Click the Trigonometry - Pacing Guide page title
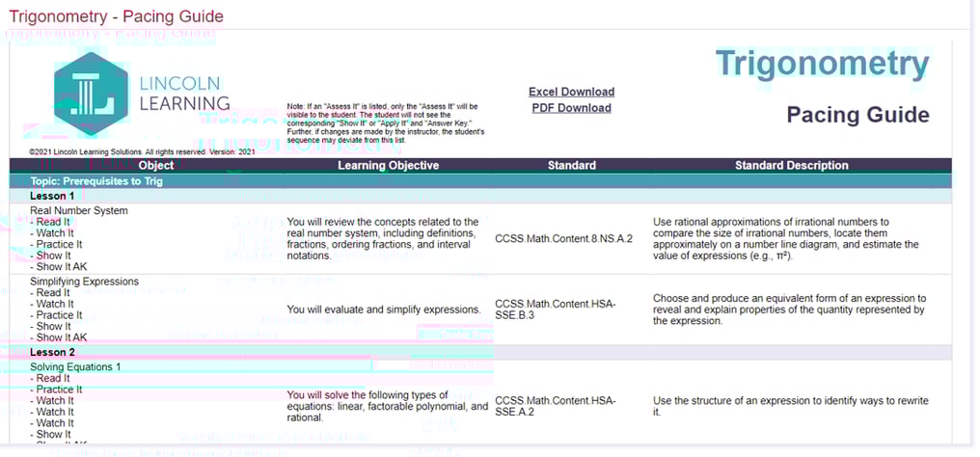The height and width of the screenshot is (457, 980). [x=116, y=16]
